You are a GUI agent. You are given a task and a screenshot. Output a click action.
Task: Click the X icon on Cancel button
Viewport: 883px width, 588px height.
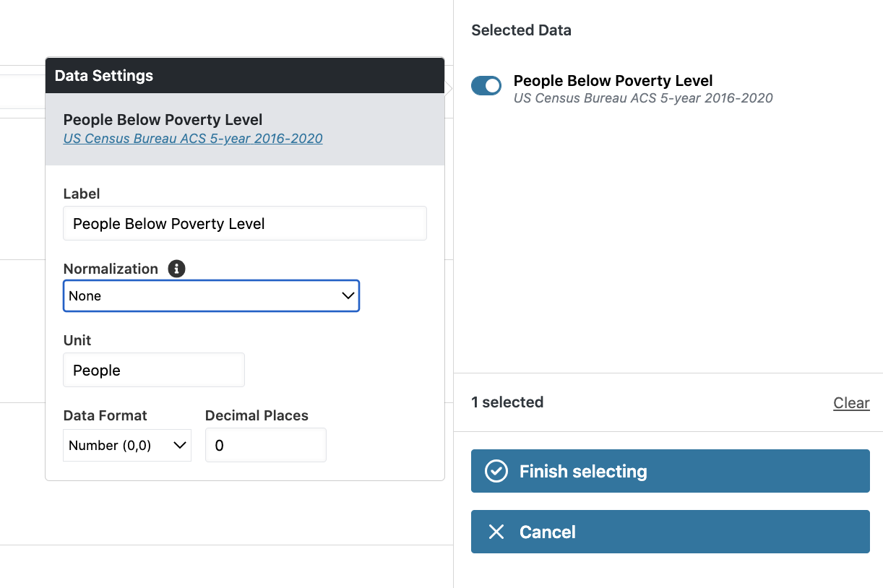(496, 532)
